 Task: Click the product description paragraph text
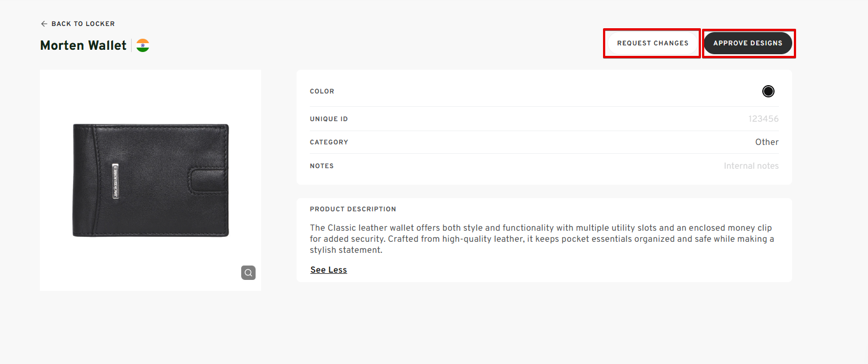(x=541, y=239)
